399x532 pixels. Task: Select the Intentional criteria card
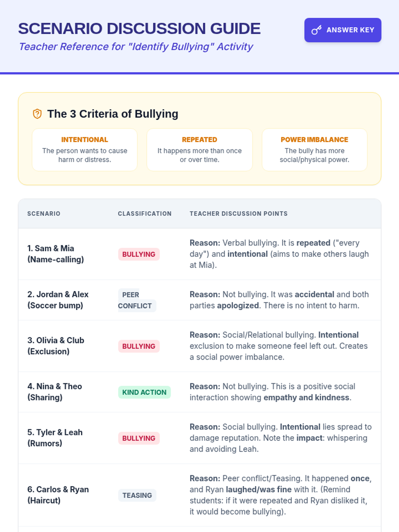(85, 150)
